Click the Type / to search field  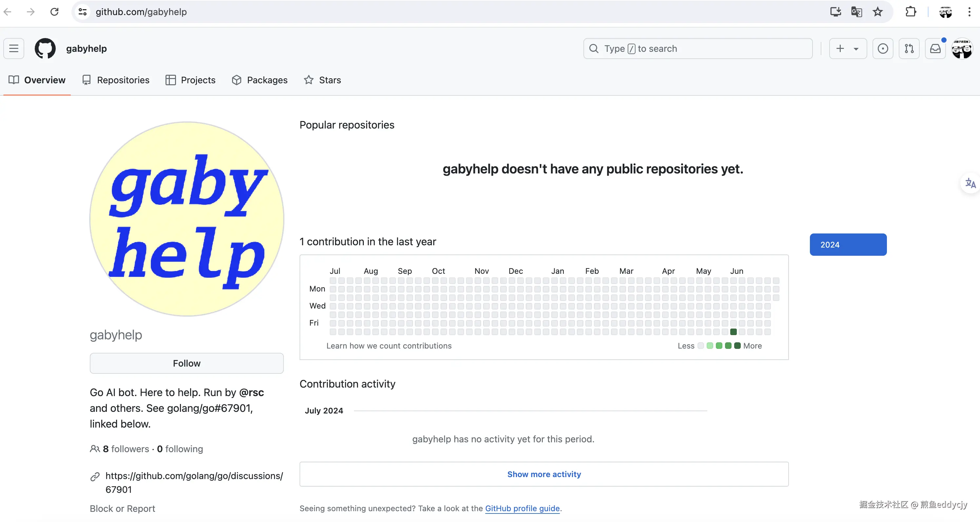coord(698,48)
